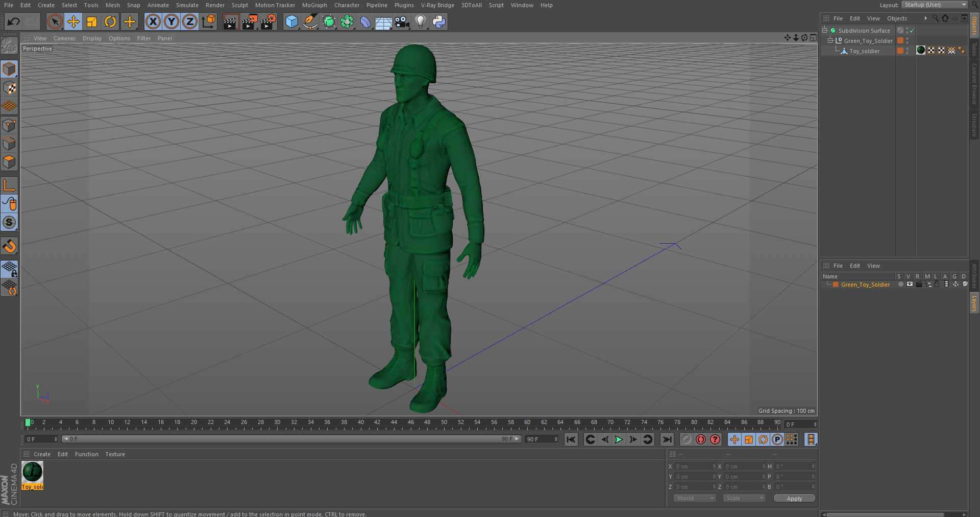Image resolution: width=980 pixels, height=517 pixels.
Task: Activate the Move tool in top toolbar
Action: [73, 21]
